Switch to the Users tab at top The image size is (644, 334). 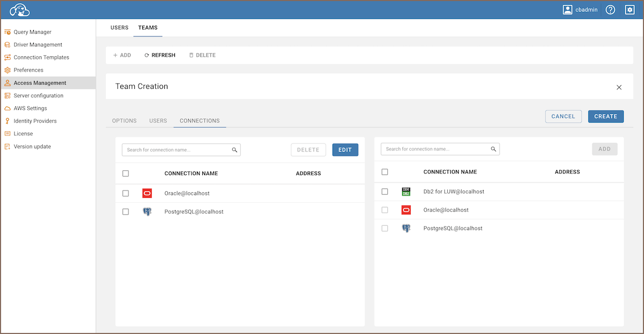(119, 28)
